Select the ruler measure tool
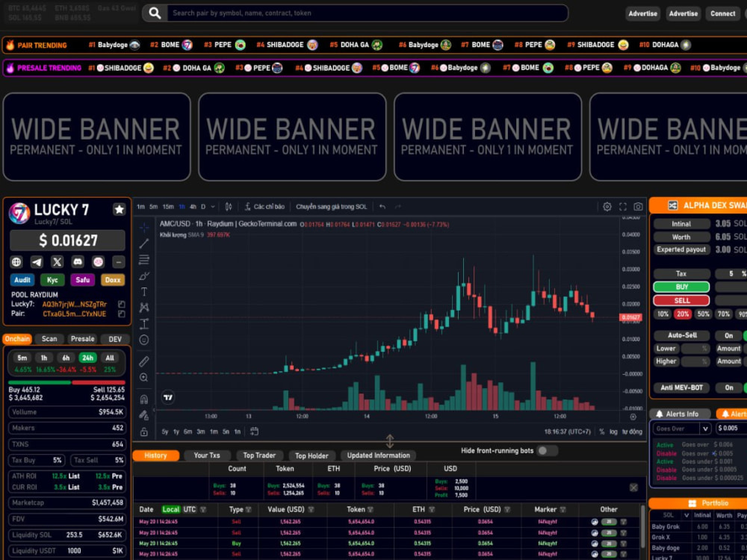 (144, 361)
